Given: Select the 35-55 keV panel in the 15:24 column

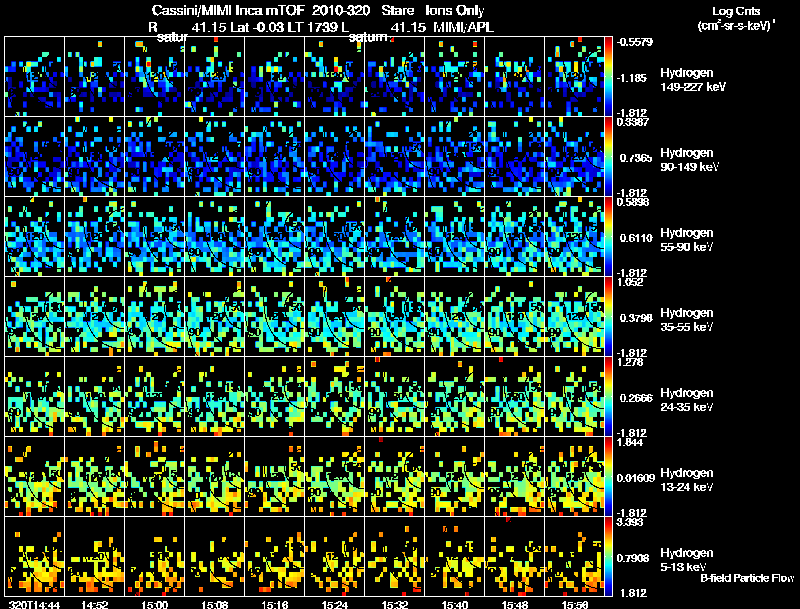Looking at the screenshot, I should pos(335,317).
